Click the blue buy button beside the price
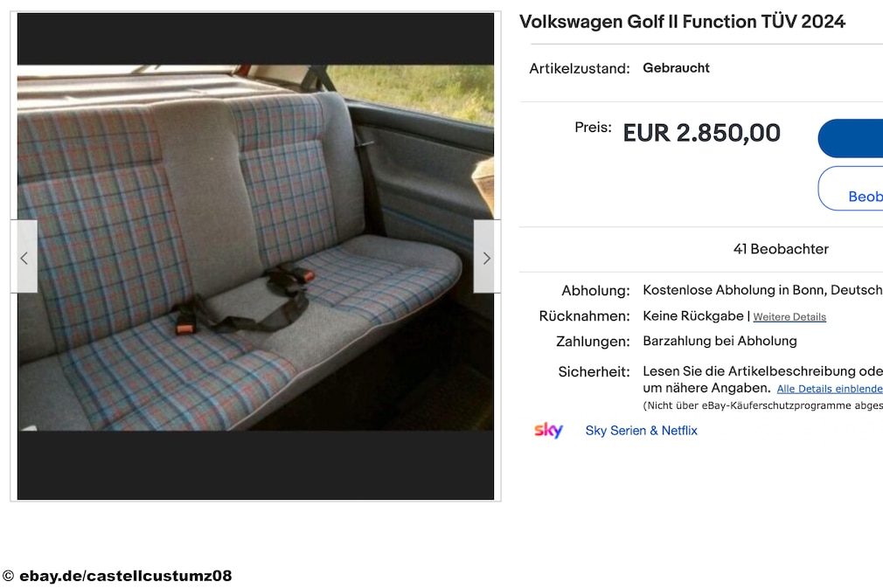This screenshot has height=588, width=883. (851, 138)
